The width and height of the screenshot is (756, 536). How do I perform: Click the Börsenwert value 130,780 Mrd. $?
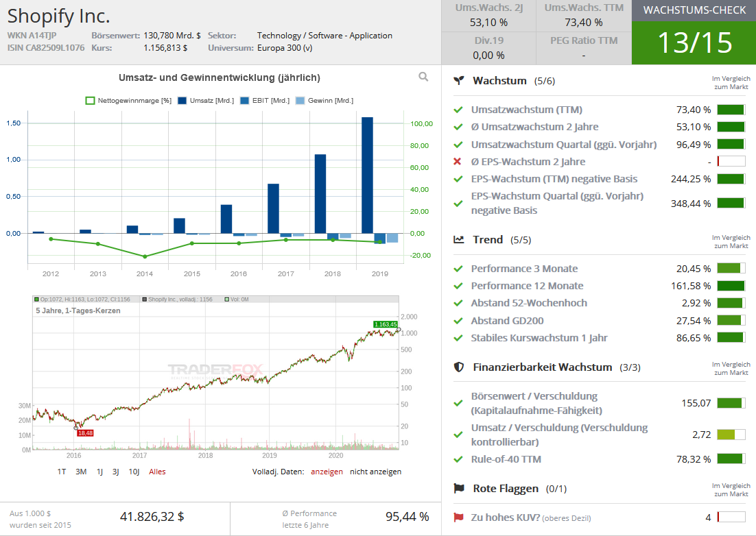[172, 35]
